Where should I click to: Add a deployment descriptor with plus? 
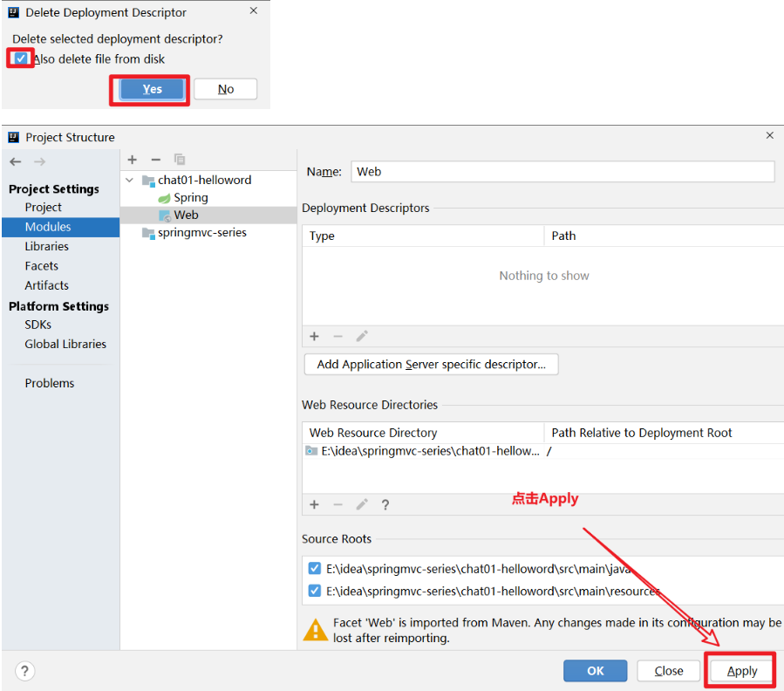click(315, 336)
